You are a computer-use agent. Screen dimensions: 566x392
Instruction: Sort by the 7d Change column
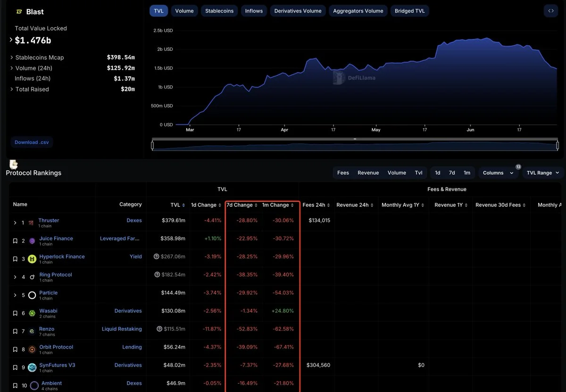pyautogui.click(x=242, y=205)
